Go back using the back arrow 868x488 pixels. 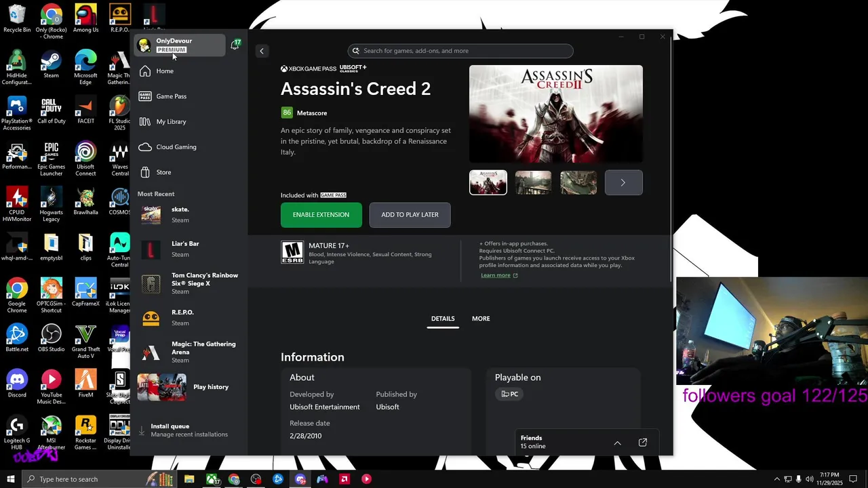coord(262,51)
